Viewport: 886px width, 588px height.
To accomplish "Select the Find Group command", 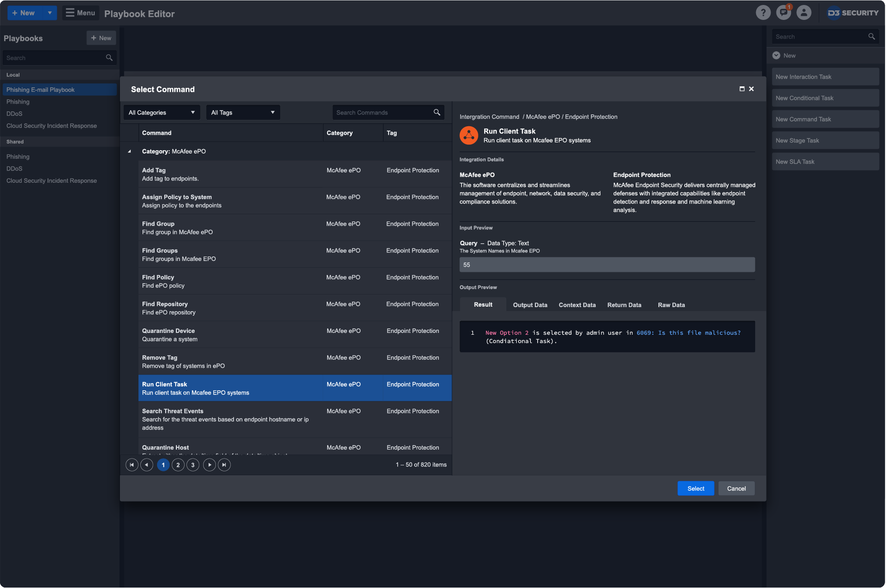I will [x=295, y=228].
